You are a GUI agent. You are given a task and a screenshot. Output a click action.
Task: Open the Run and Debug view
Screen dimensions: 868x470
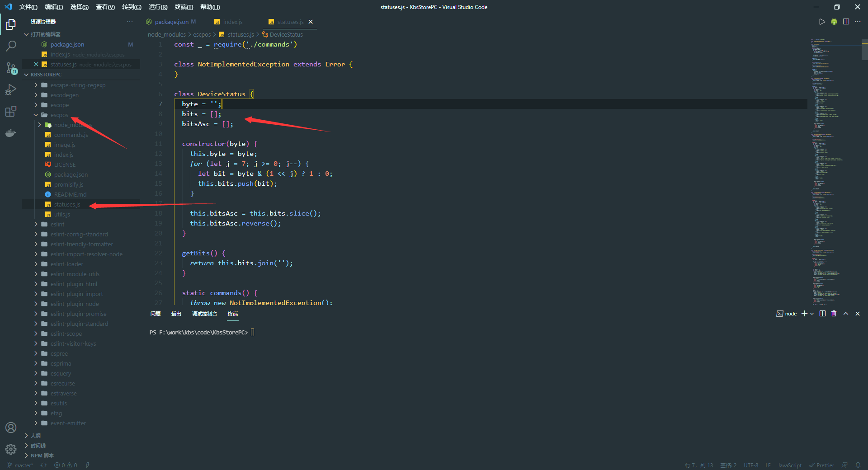(x=11, y=89)
